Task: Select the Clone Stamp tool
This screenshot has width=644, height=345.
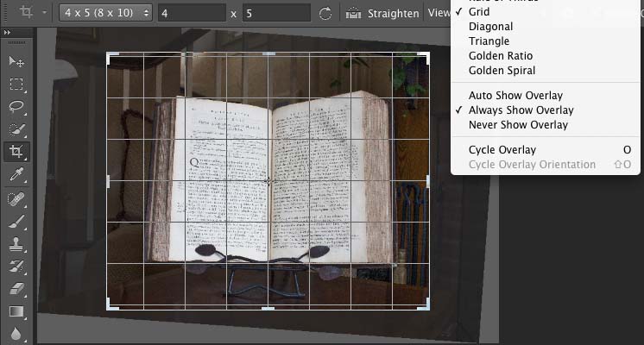Action: (x=16, y=244)
